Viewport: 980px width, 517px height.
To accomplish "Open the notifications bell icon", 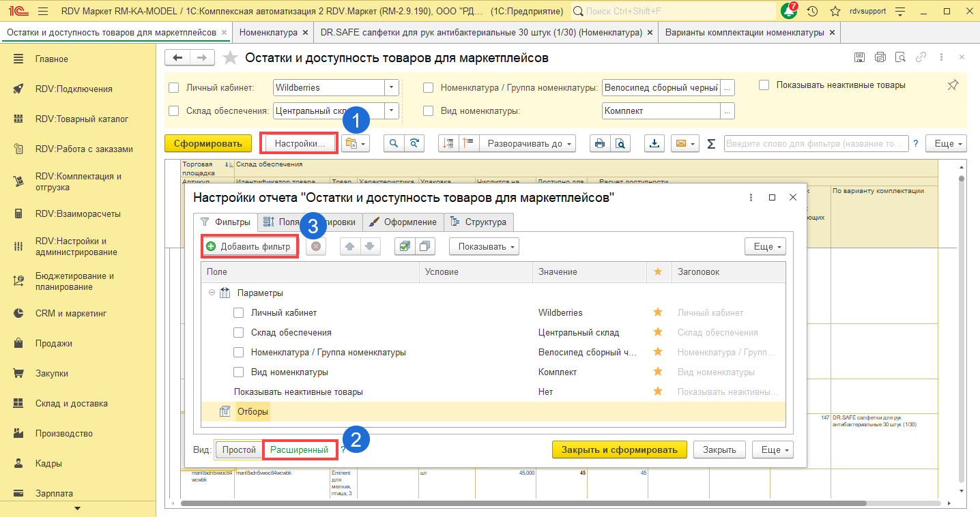I will click(789, 12).
